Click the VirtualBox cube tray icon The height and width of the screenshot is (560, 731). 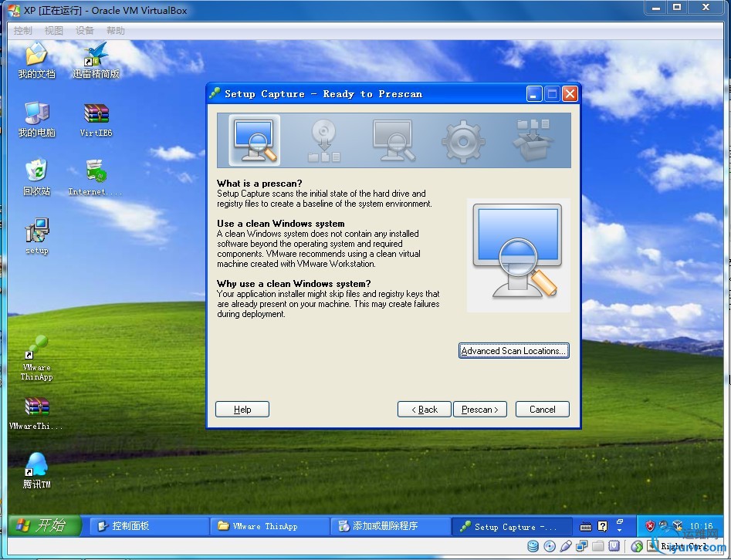tap(678, 527)
